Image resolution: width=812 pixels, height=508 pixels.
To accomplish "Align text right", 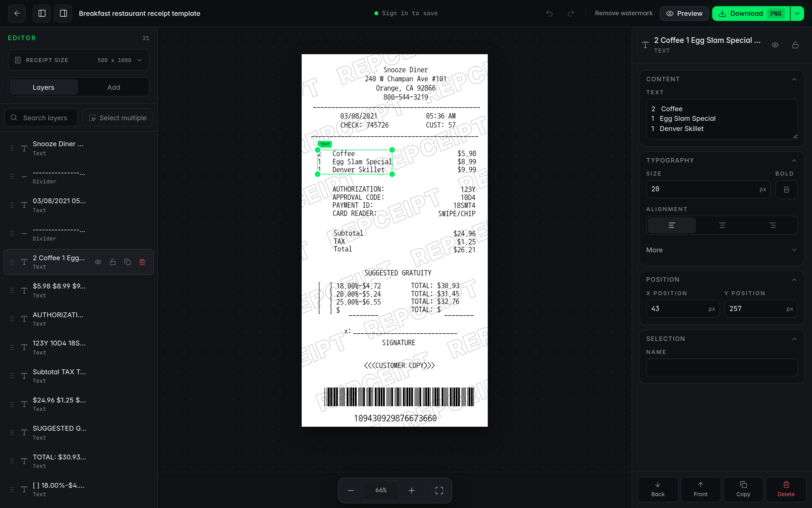I will [x=773, y=225].
